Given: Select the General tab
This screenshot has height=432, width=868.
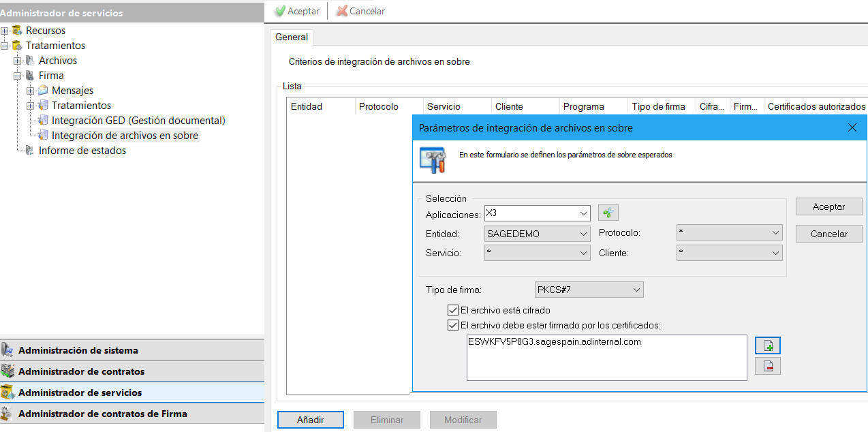Looking at the screenshot, I should pyautogui.click(x=292, y=37).
